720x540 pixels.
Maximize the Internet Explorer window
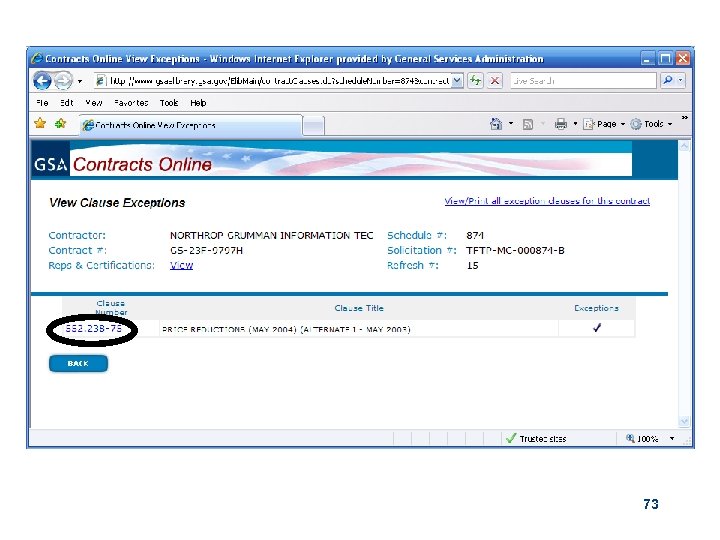[x=665, y=59]
